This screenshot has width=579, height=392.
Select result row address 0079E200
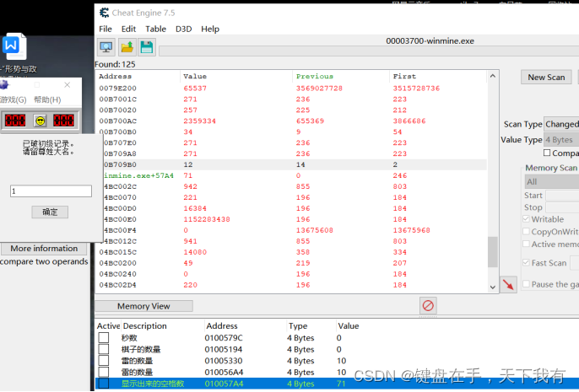click(x=291, y=89)
